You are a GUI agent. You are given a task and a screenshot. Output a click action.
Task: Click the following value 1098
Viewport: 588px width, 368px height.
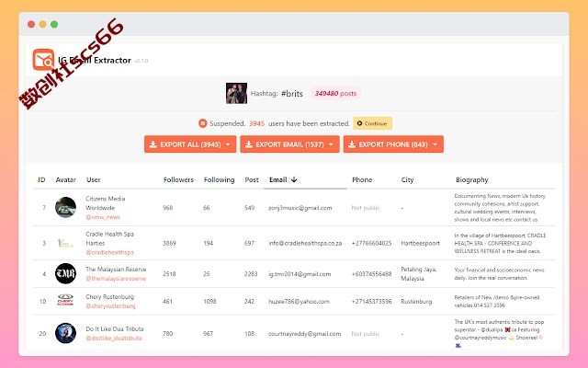tap(209, 301)
